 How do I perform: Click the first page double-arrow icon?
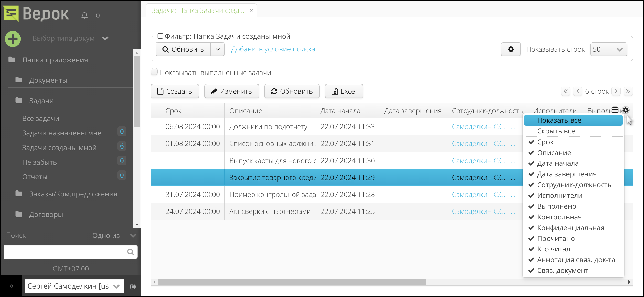point(565,91)
